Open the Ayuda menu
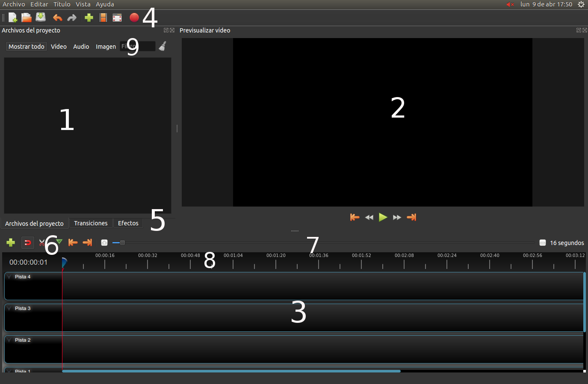 pyautogui.click(x=105, y=4)
